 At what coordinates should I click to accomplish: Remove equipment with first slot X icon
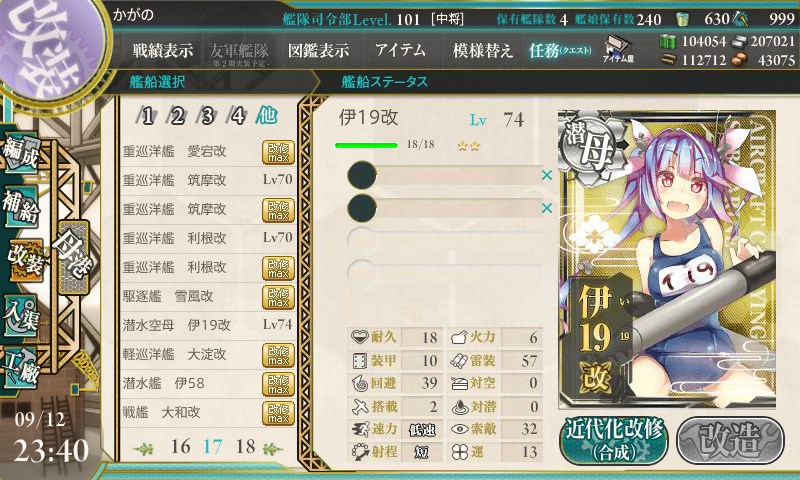click(x=546, y=175)
